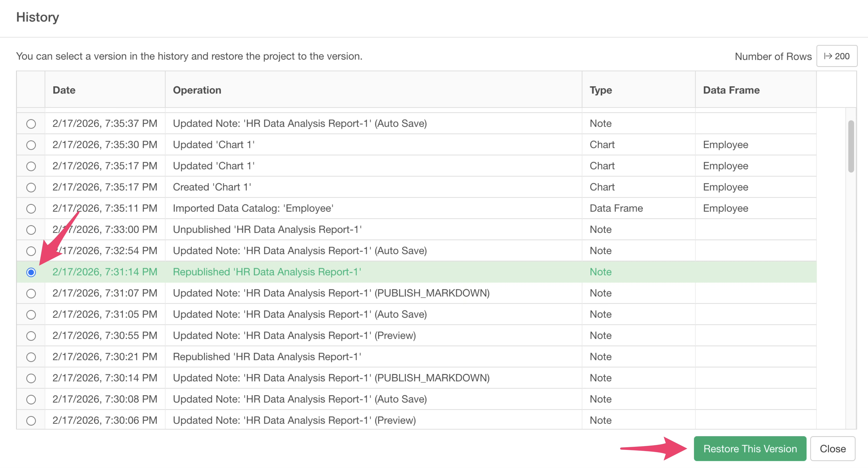
Task: Select the 7:35:30 PM Updated 'Chart 1' version
Action: pos(31,145)
